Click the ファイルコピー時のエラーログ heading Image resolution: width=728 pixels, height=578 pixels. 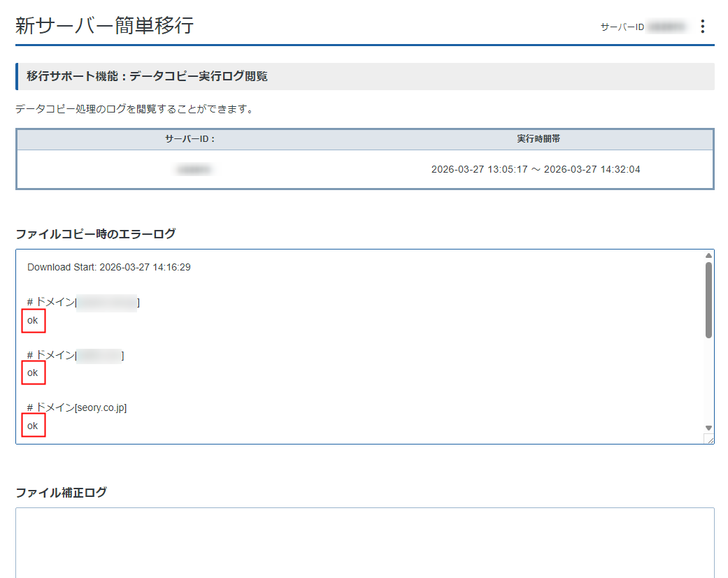point(96,233)
